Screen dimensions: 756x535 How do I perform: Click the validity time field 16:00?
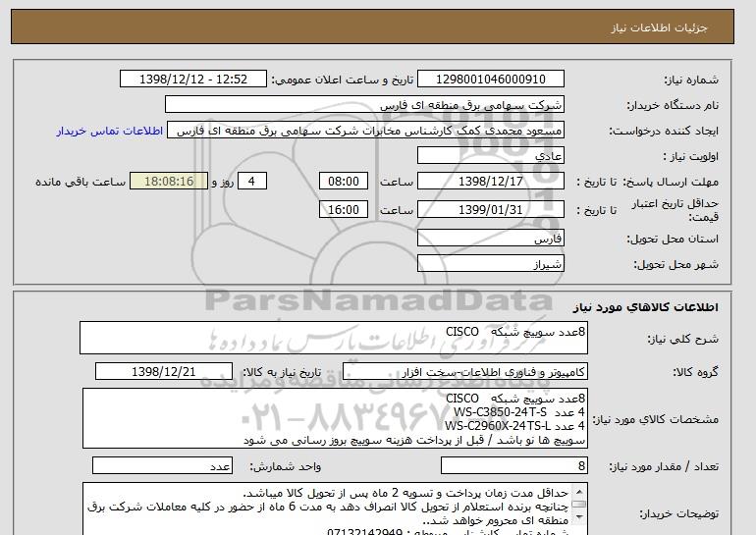pos(344,210)
